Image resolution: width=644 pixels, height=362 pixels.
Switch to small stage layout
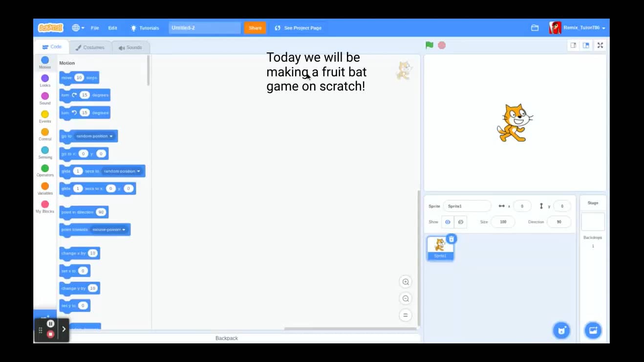(x=573, y=45)
